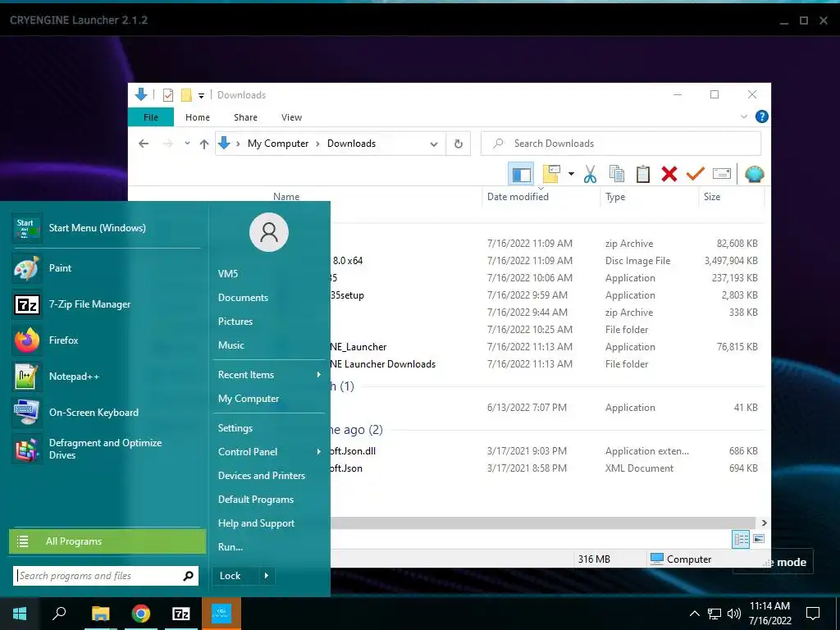Click the properties checkbox icon in title bar
Image resolution: width=840 pixels, height=630 pixels.
(168, 95)
